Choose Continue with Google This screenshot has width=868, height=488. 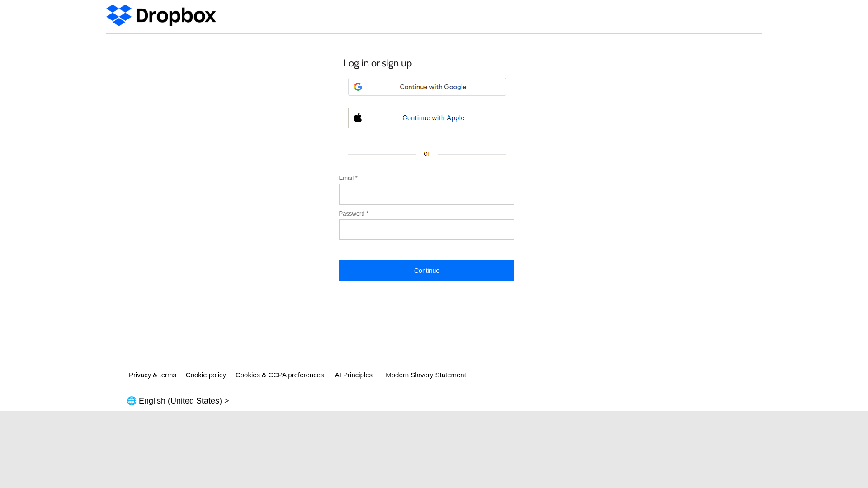pyautogui.click(x=427, y=87)
